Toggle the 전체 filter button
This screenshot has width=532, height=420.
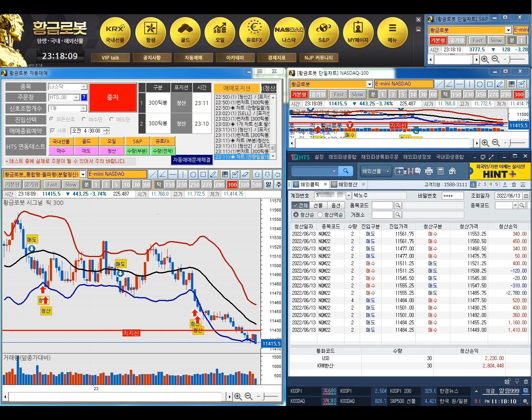pyautogui.click(x=300, y=205)
